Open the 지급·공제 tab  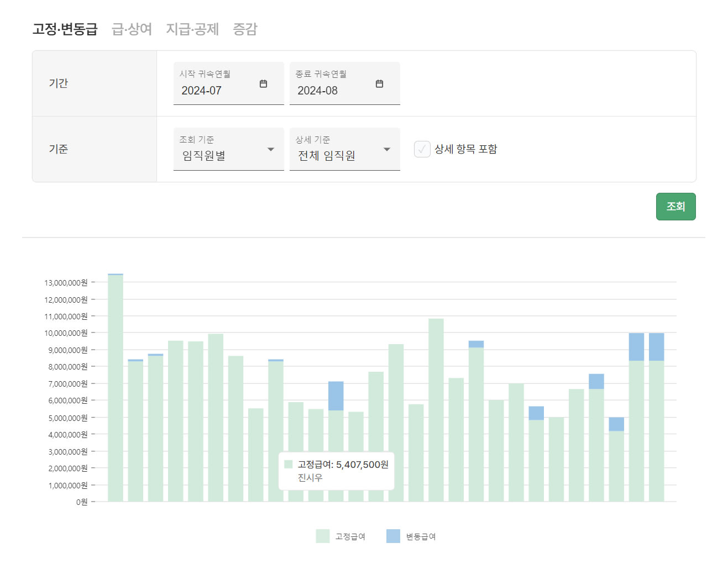tap(192, 29)
